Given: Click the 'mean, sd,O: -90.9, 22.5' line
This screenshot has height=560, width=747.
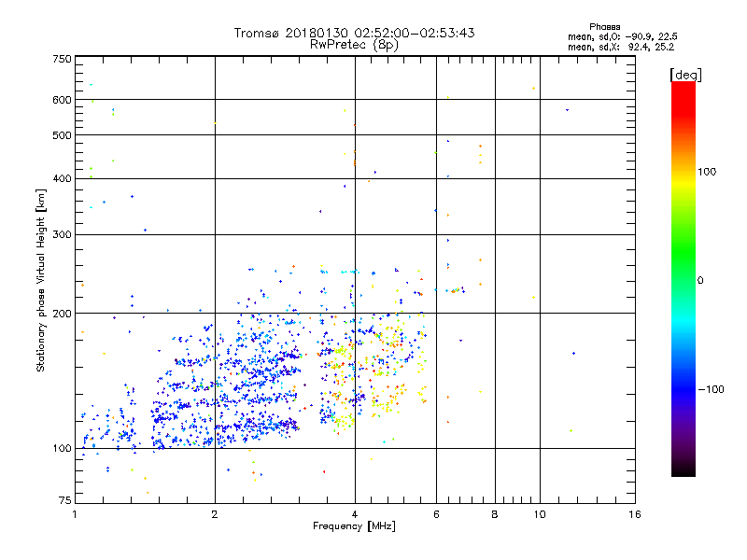Looking at the screenshot, I should click(622, 36).
